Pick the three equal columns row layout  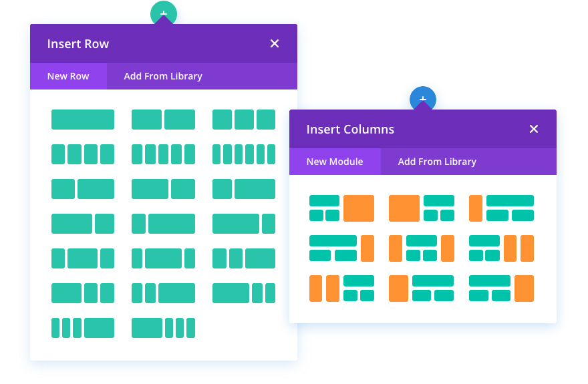[x=244, y=120]
